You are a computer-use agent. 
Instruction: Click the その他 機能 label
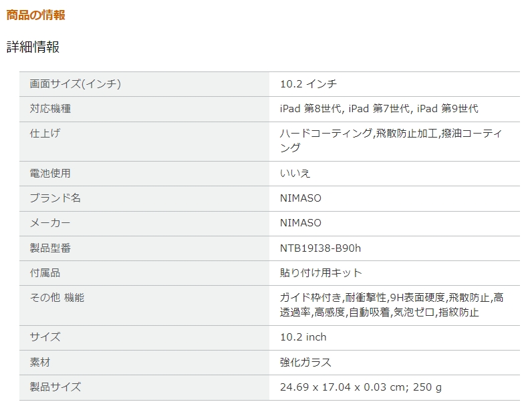(57, 298)
